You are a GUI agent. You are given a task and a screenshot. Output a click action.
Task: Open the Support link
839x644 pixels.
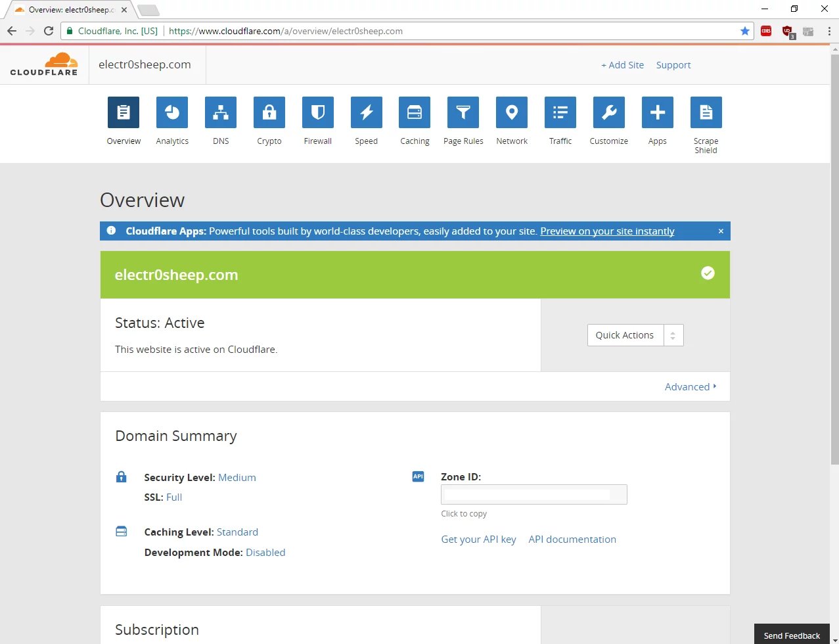tap(673, 65)
